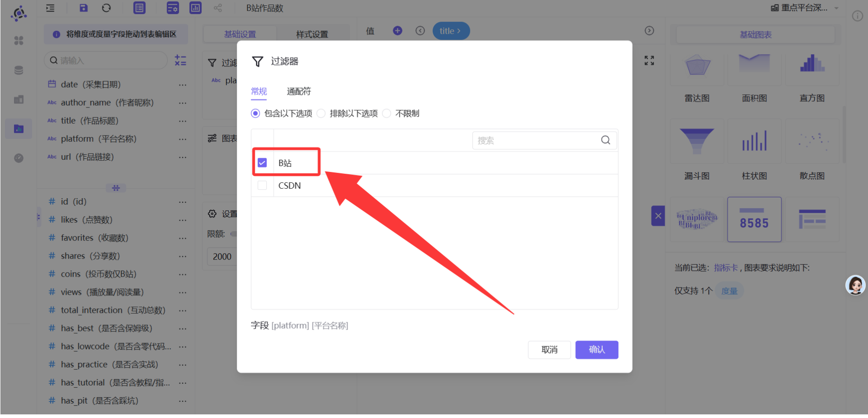868x418 pixels.
Task: Open the checkmark circle icon in sidebar
Action: point(18,158)
